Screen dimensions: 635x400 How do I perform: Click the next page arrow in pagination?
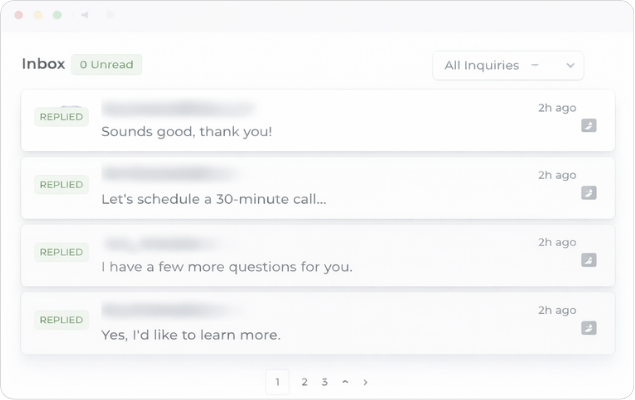point(366,381)
